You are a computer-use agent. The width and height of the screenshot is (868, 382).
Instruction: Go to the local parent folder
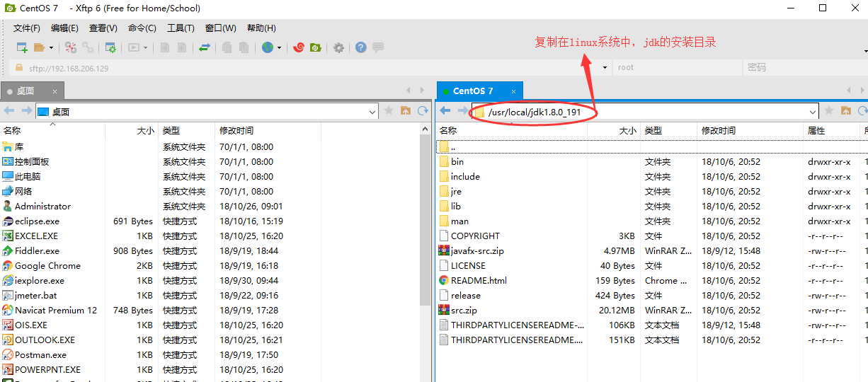pyautogui.click(x=406, y=111)
